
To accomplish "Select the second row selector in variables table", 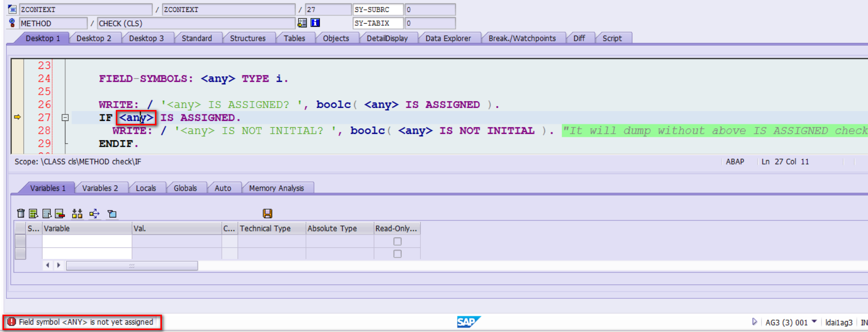I will click(20, 254).
